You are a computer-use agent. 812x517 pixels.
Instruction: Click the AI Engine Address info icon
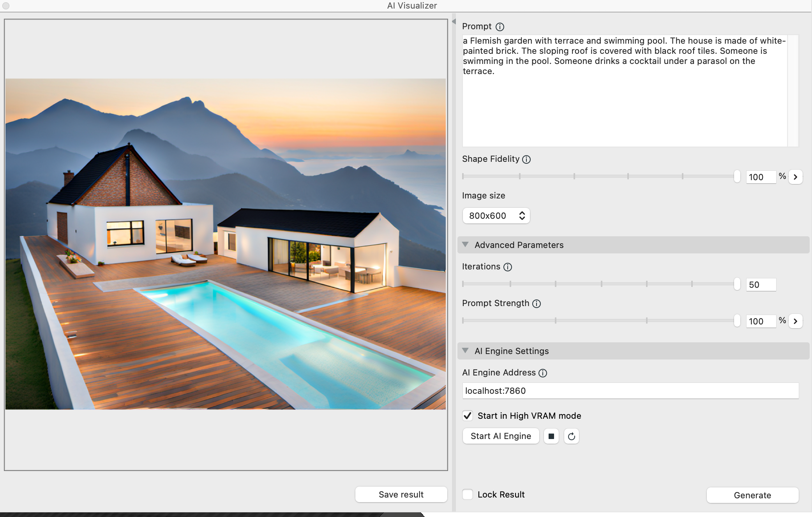click(543, 373)
